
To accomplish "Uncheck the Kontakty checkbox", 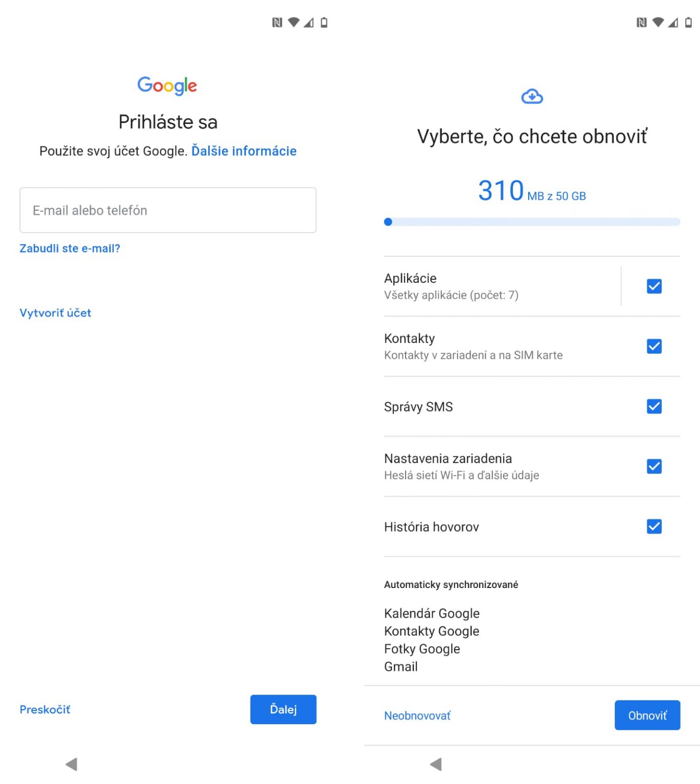I will (x=654, y=347).
